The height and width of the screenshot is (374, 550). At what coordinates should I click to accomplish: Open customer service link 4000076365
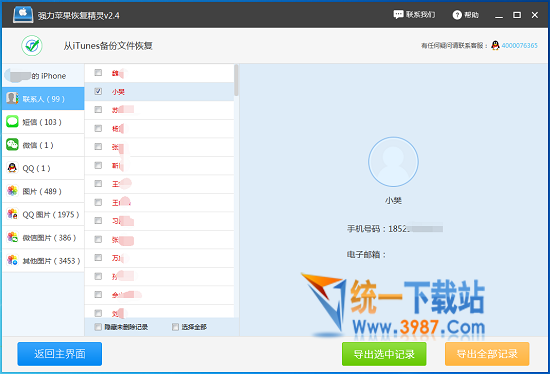click(x=519, y=46)
